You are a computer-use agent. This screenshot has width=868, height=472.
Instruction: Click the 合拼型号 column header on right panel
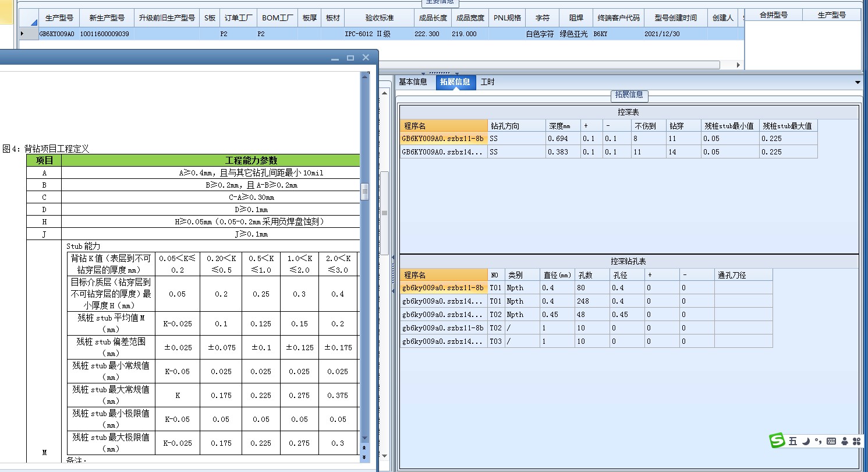774,15
